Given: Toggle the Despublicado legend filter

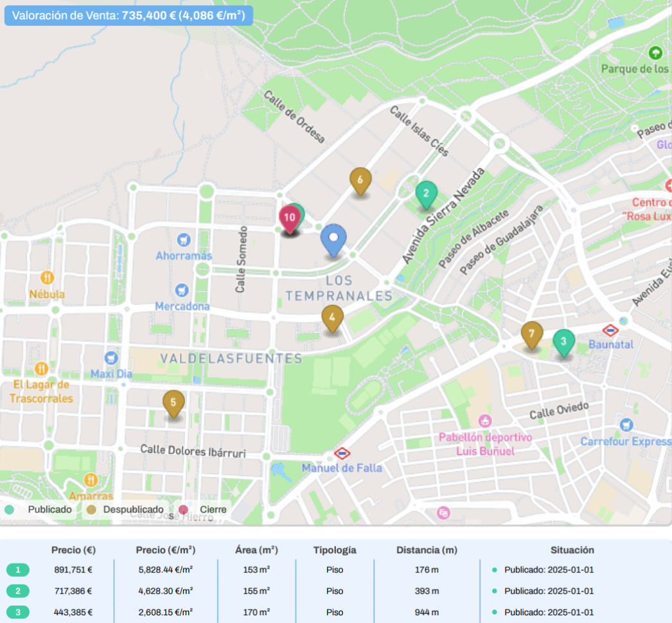Looking at the screenshot, I should pos(124,509).
